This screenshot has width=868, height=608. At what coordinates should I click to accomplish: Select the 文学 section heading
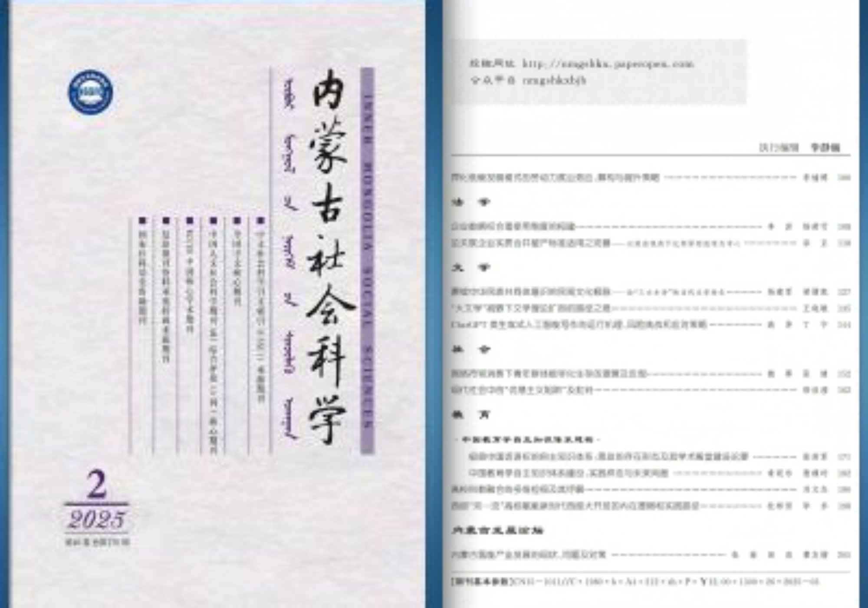click(470, 268)
